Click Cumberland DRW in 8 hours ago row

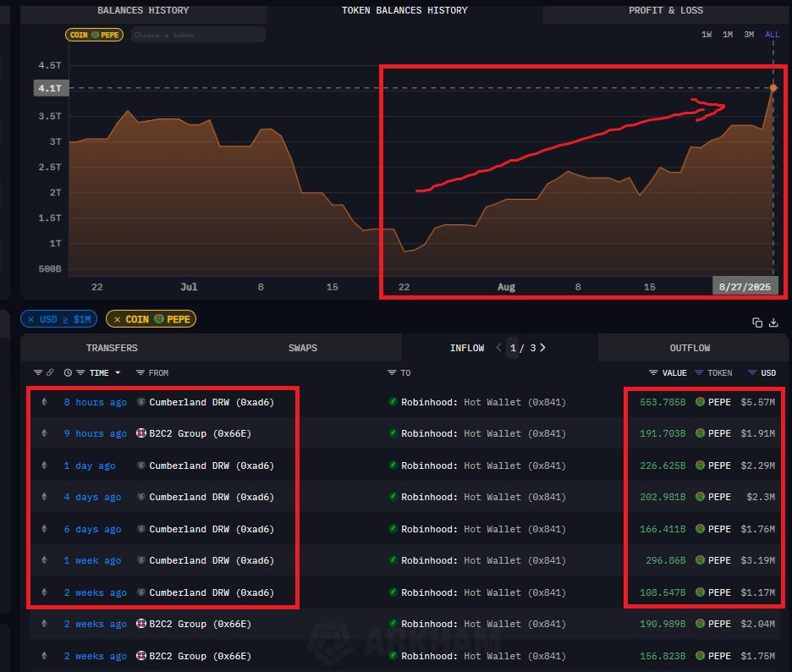(x=212, y=402)
